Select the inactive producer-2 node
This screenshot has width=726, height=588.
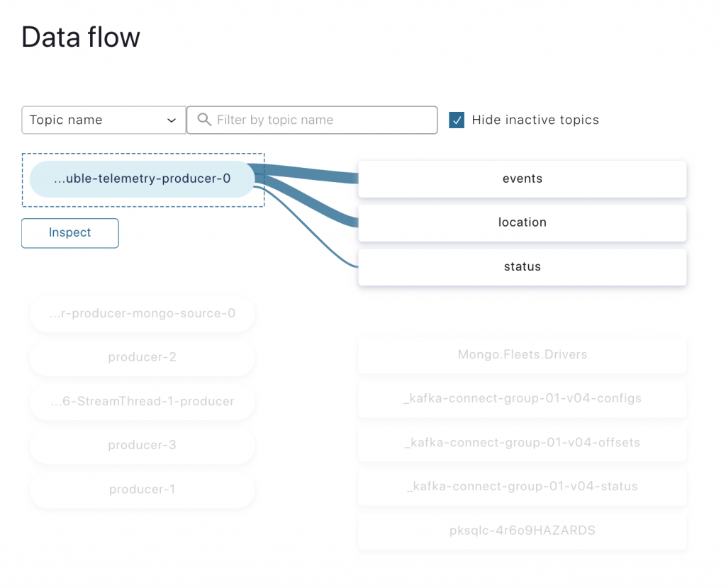(142, 357)
